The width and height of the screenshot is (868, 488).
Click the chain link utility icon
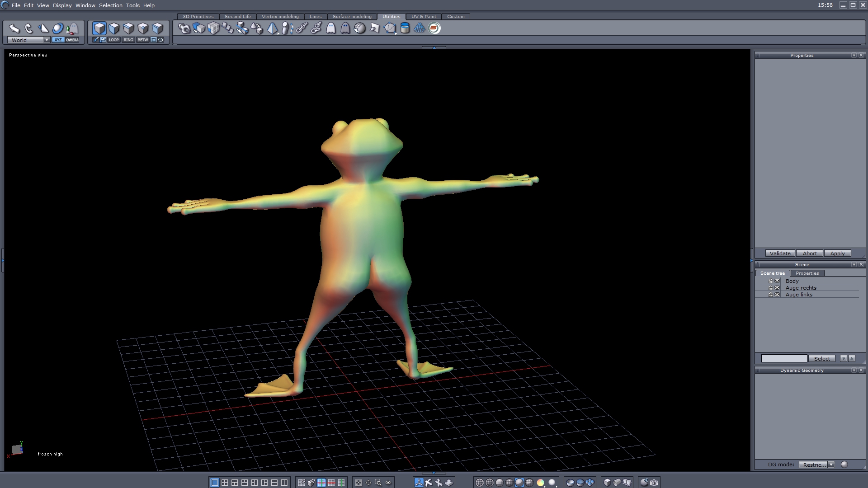tap(302, 28)
